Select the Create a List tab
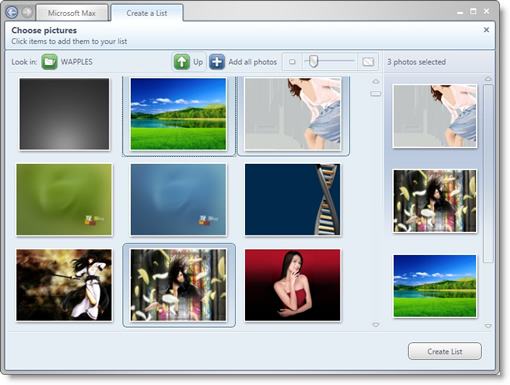This screenshot has width=510, height=385. tap(147, 13)
